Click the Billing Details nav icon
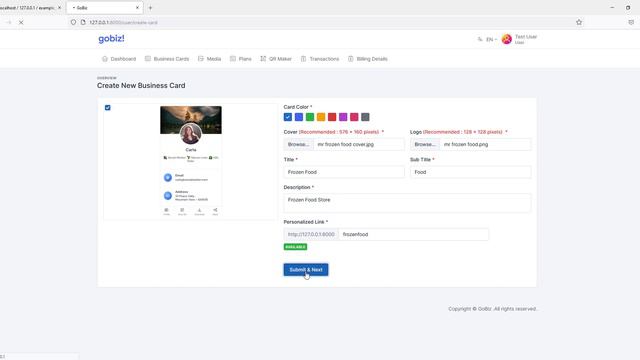Viewport: 640px width, 360px height. [x=351, y=59]
